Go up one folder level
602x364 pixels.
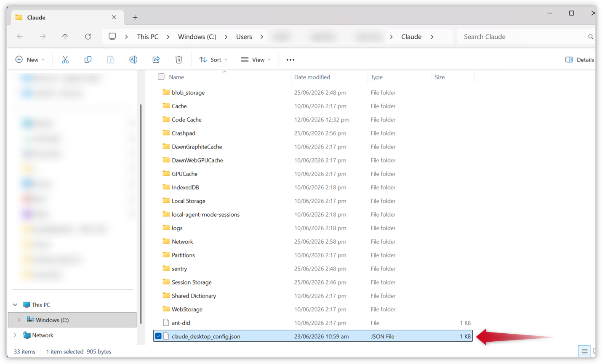click(x=65, y=37)
